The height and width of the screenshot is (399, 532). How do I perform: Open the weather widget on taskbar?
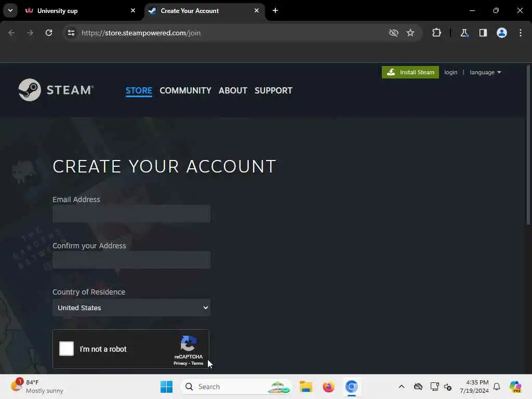pos(37,387)
